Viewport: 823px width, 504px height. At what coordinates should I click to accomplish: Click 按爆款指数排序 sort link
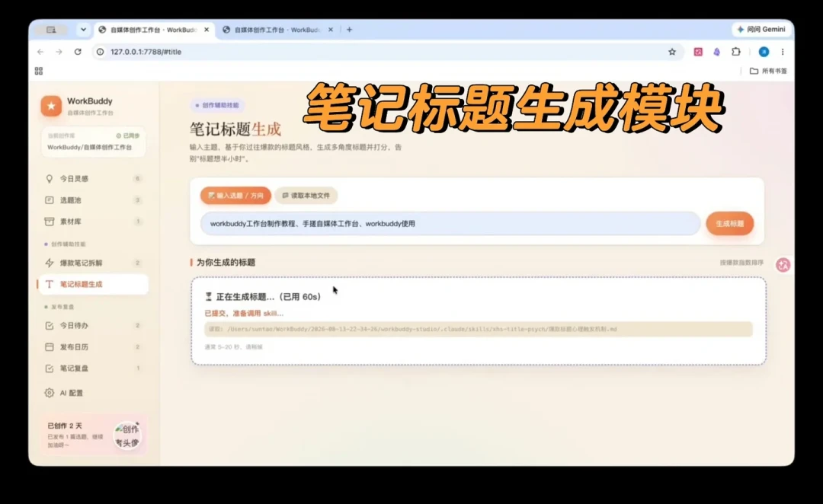point(741,263)
